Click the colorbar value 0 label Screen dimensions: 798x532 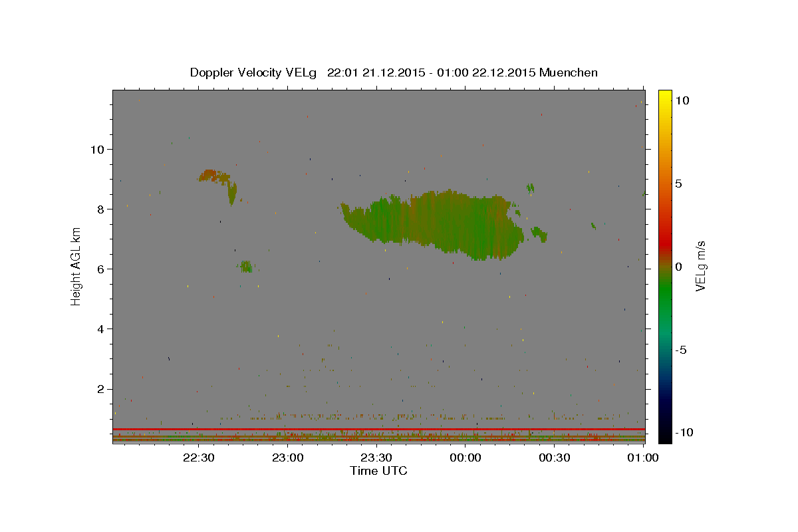point(678,267)
